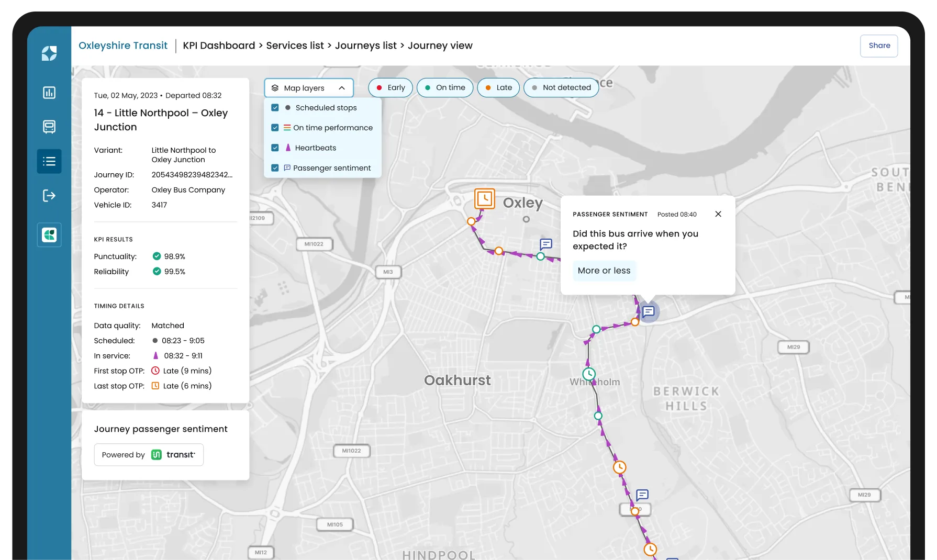
Task: Click the Late (9 mins) first stop value
Action: [187, 371]
